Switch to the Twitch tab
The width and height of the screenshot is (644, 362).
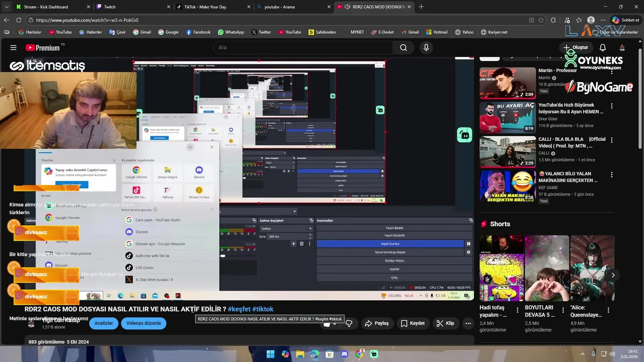tap(133, 7)
